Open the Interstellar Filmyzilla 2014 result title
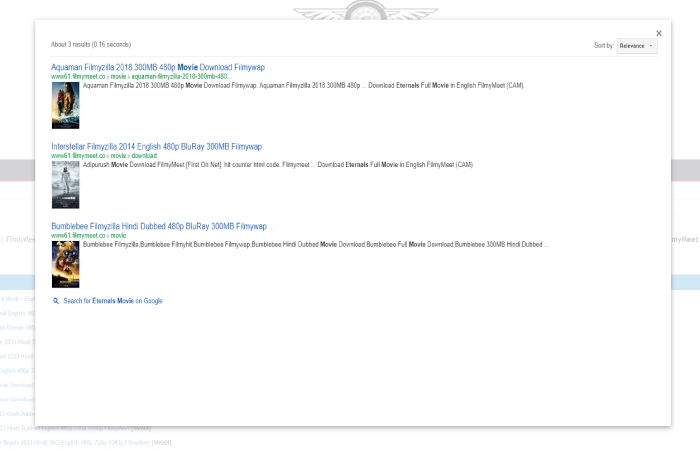 (x=156, y=146)
